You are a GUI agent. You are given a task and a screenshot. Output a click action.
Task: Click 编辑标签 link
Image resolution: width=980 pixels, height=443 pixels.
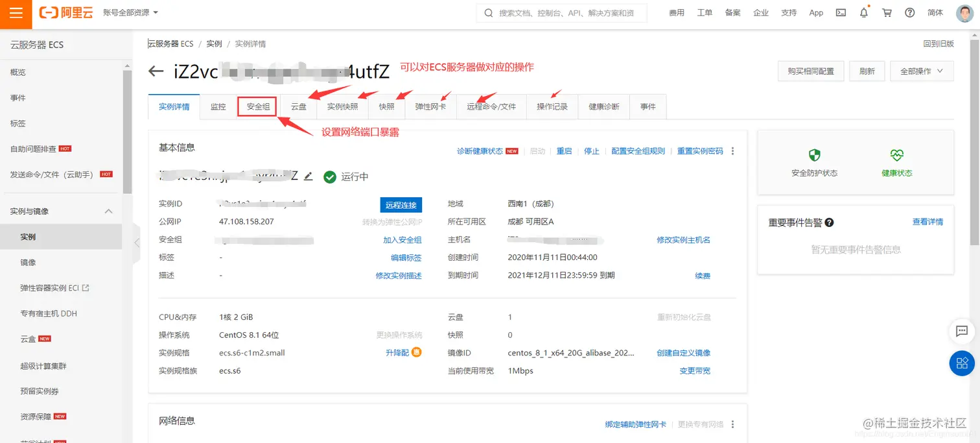406,258
